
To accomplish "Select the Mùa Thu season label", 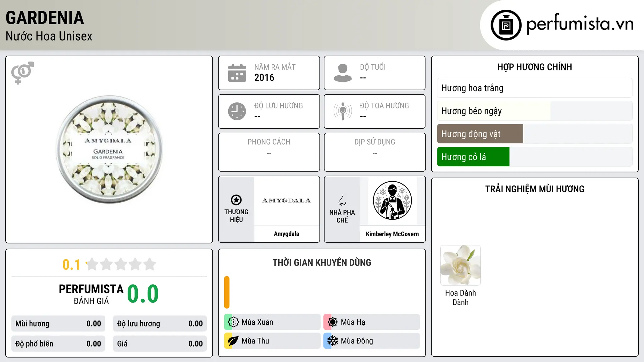I will click(255, 341).
